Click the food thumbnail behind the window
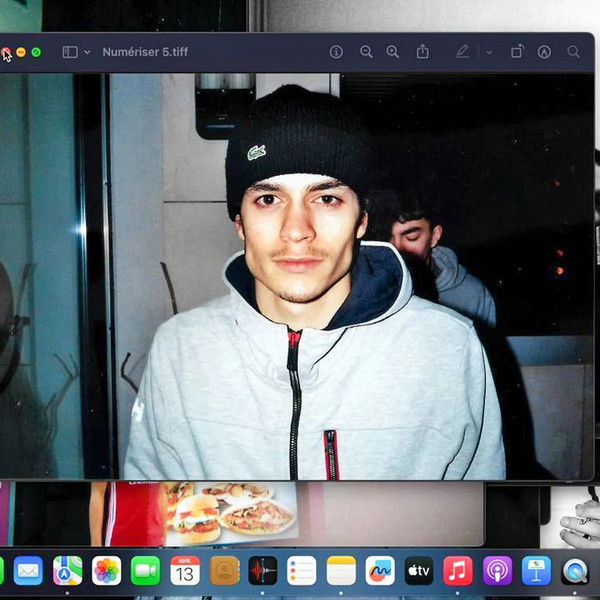 230,513
